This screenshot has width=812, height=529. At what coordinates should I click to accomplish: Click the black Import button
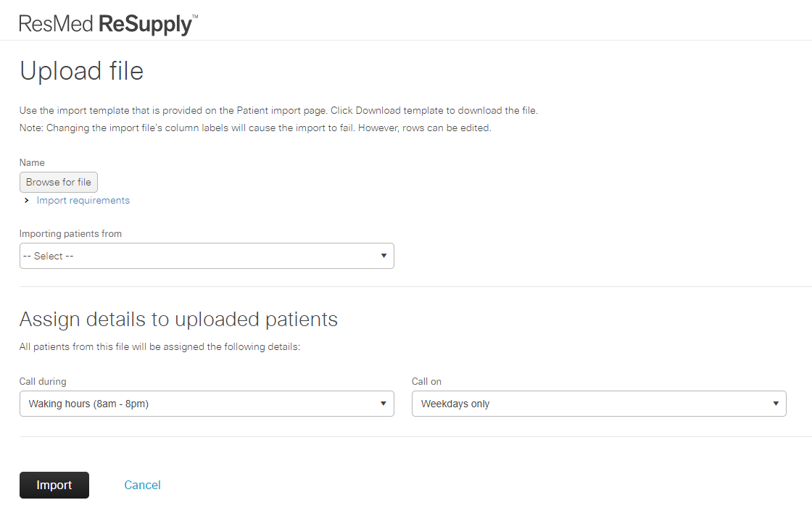pos(54,485)
